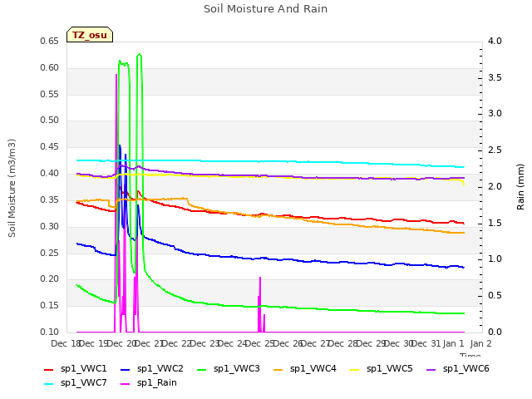Toggle the sp1_VWC1 legend entry
532x399 pixels.
[76, 369]
